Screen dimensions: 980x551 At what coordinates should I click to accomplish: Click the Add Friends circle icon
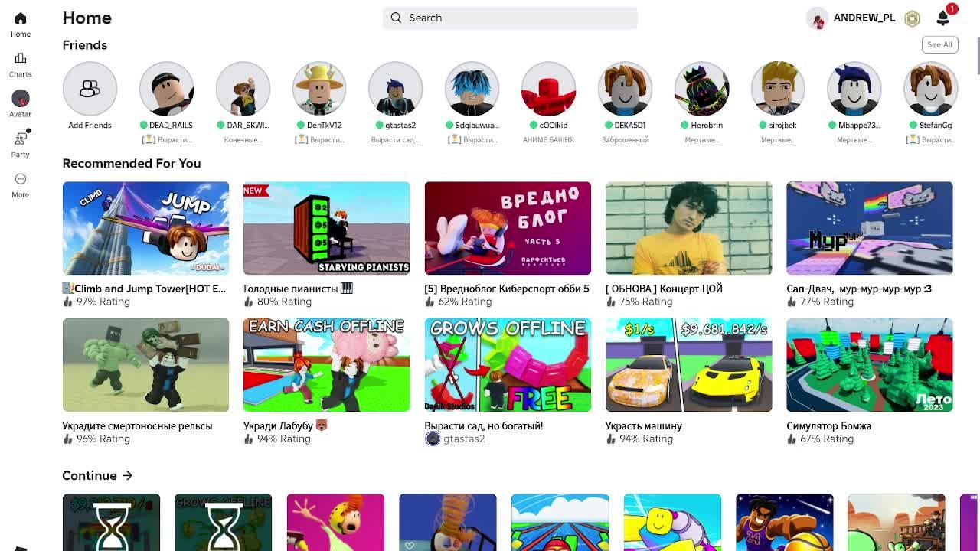90,89
